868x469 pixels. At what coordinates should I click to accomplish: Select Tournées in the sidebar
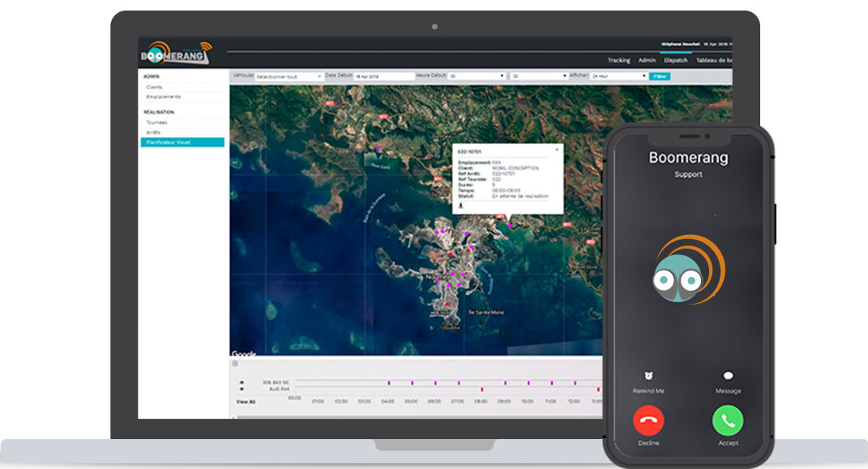(156, 122)
